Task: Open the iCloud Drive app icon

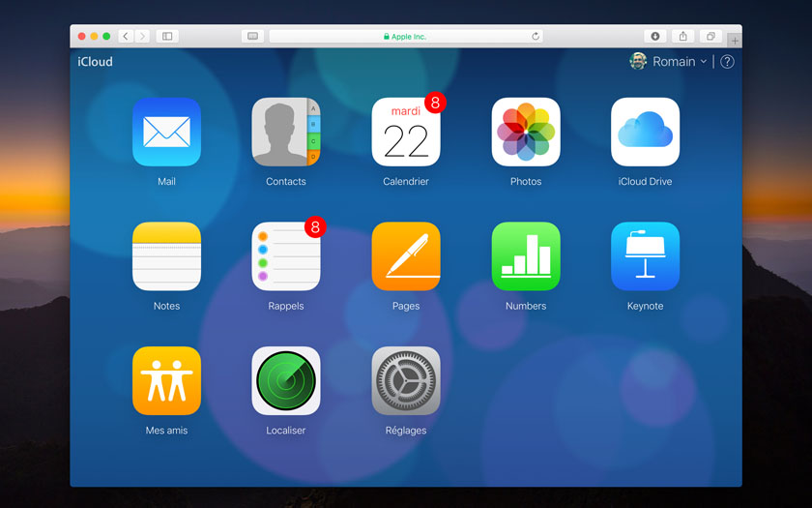Action: tap(646, 132)
